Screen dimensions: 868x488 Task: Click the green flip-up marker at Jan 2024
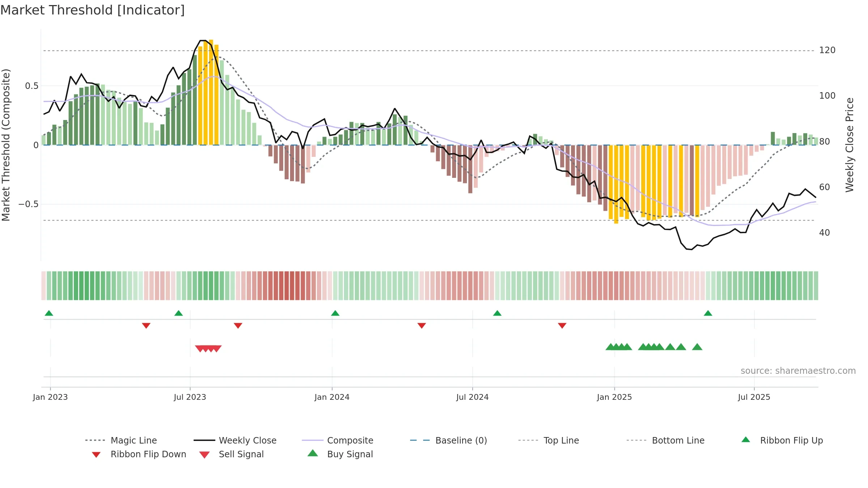pyautogui.click(x=335, y=313)
